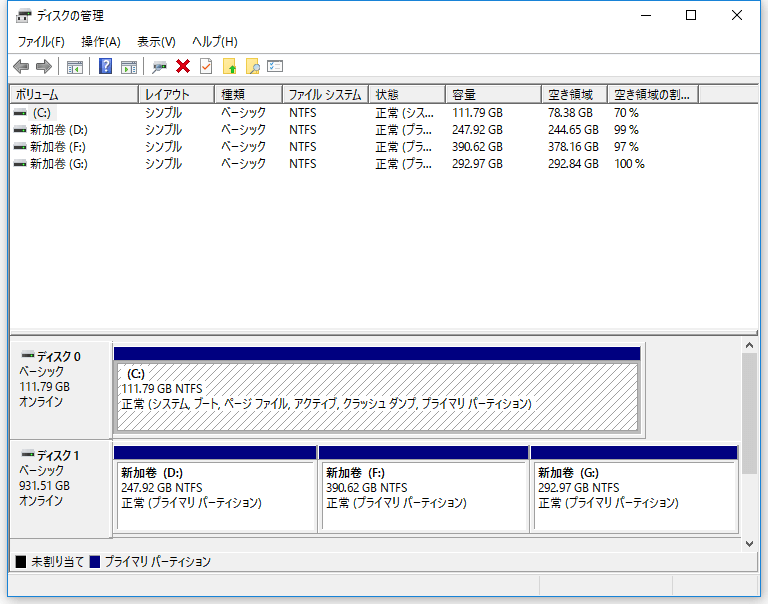Sort by the 空き領域 column header
768x604 pixels.
[x=575, y=94]
